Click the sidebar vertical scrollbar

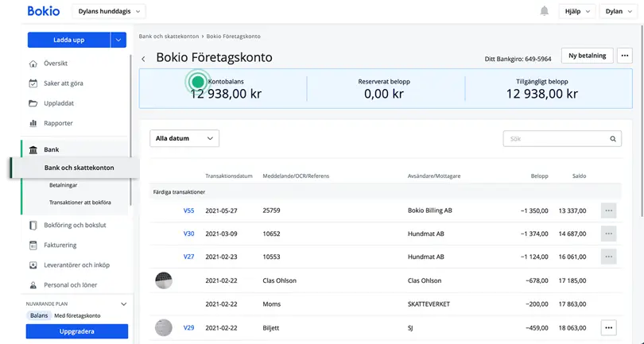point(131,130)
